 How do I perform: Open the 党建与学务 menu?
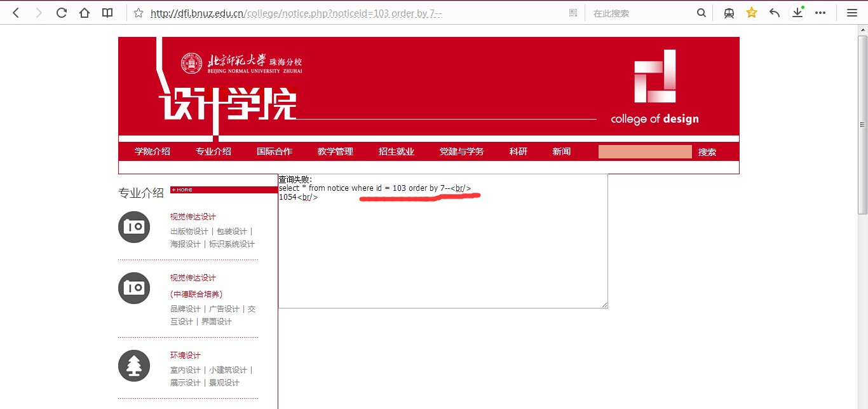(462, 151)
